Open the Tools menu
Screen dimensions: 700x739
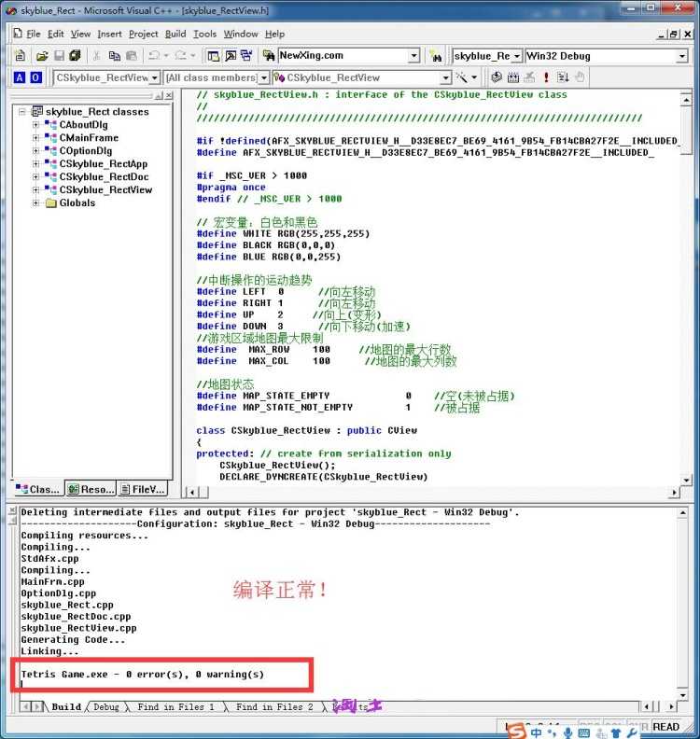click(x=204, y=34)
